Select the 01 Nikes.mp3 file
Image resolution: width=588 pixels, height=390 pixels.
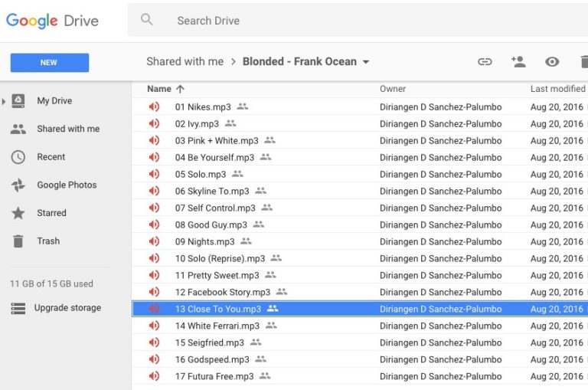pos(203,107)
